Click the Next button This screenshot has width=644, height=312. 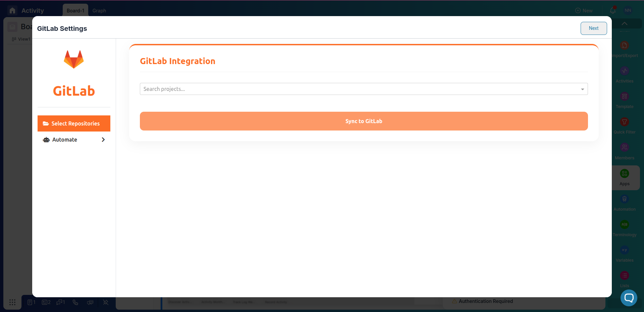(593, 28)
